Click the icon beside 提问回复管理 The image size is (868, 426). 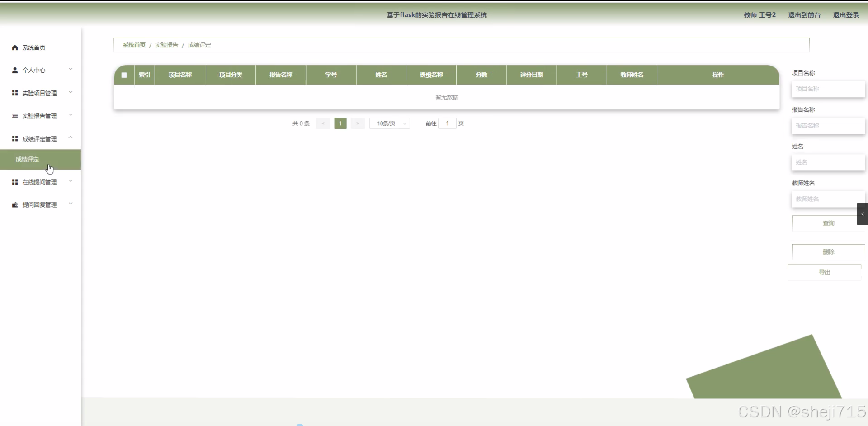tap(15, 204)
